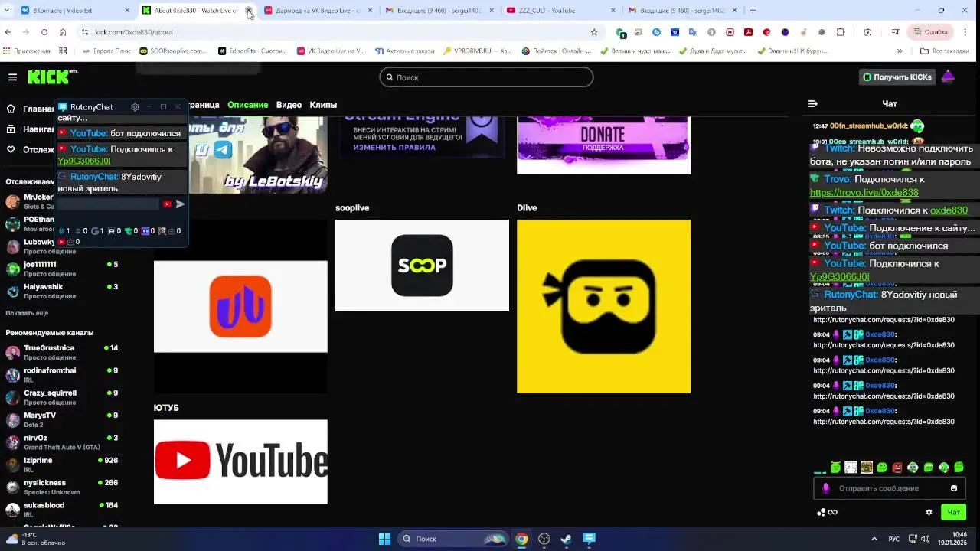Screen dimensions: 980x551
Task: Click the purple profile avatar icon
Action: (948, 77)
